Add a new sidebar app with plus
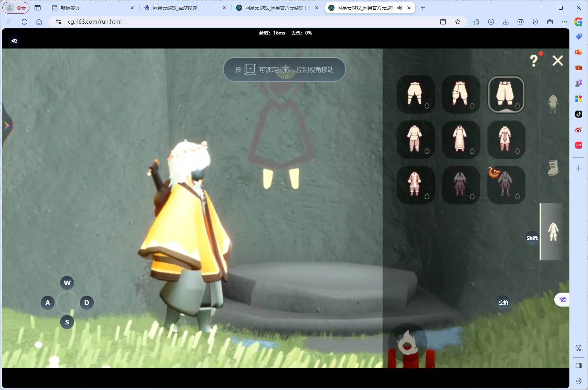588x390 pixels. [579, 168]
